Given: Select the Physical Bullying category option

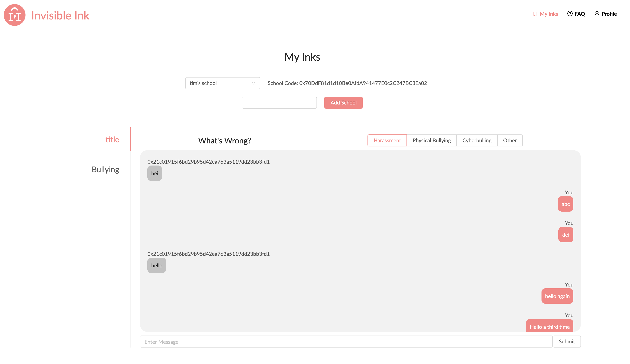Looking at the screenshot, I should point(431,140).
